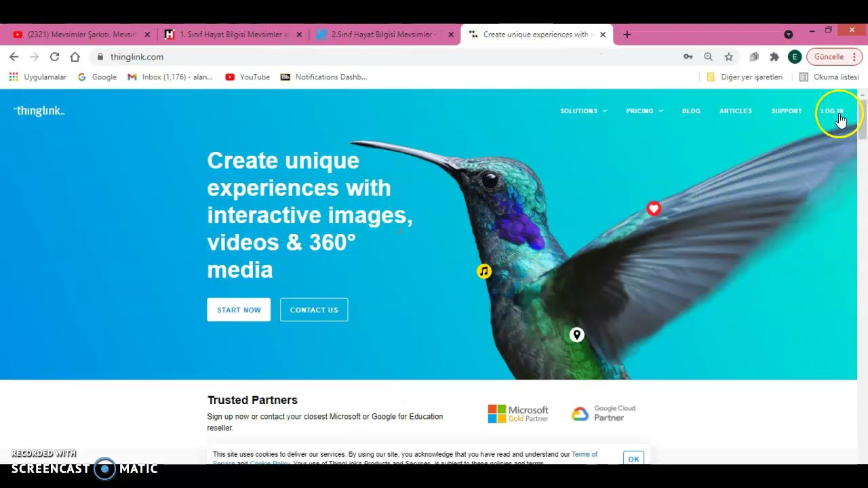The image size is (868, 488).
Task: Open the Notifications Dashb... bookmark
Action: (x=324, y=77)
